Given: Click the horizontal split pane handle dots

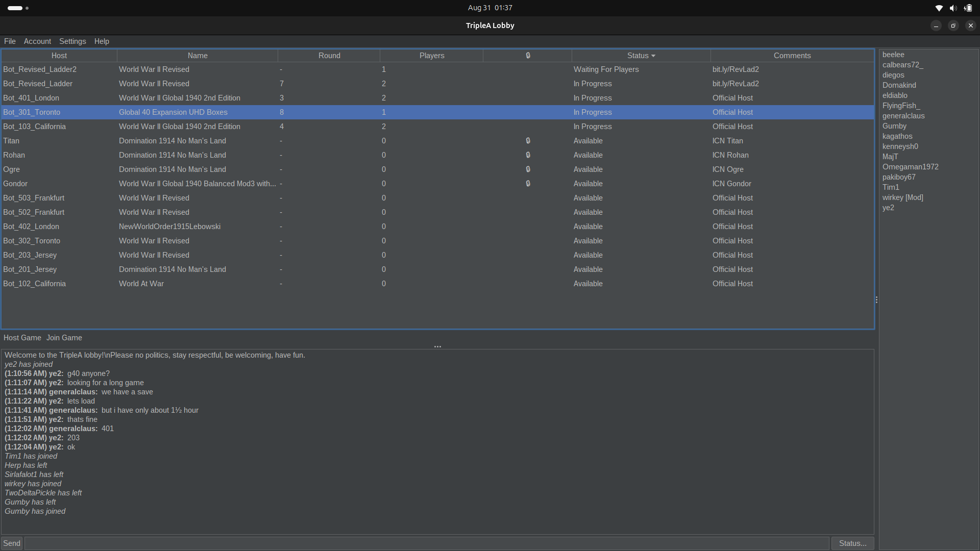Looking at the screenshot, I should [437, 346].
